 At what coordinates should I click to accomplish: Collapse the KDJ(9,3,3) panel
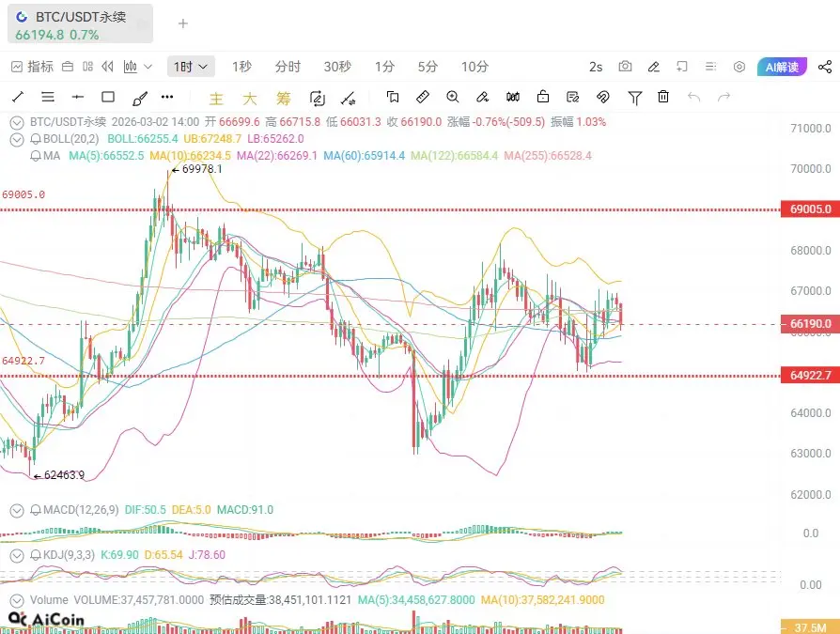coord(17,556)
